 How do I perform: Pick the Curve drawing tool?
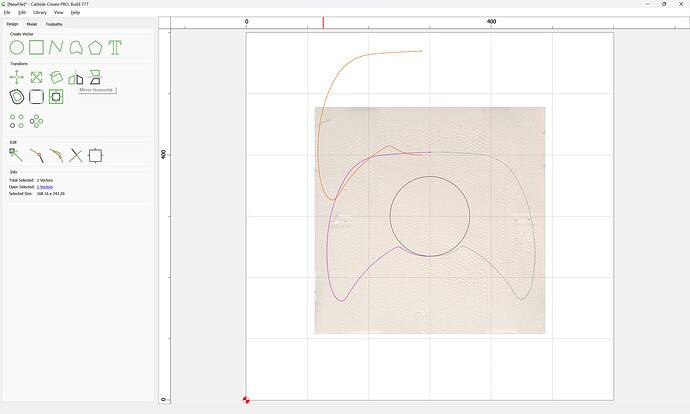[x=75, y=47]
